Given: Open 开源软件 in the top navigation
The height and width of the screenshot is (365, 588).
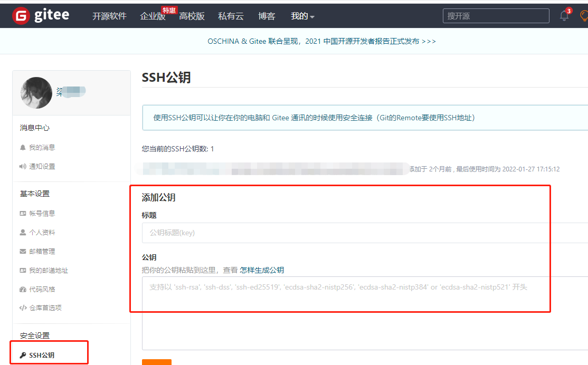Looking at the screenshot, I should 109,16.
